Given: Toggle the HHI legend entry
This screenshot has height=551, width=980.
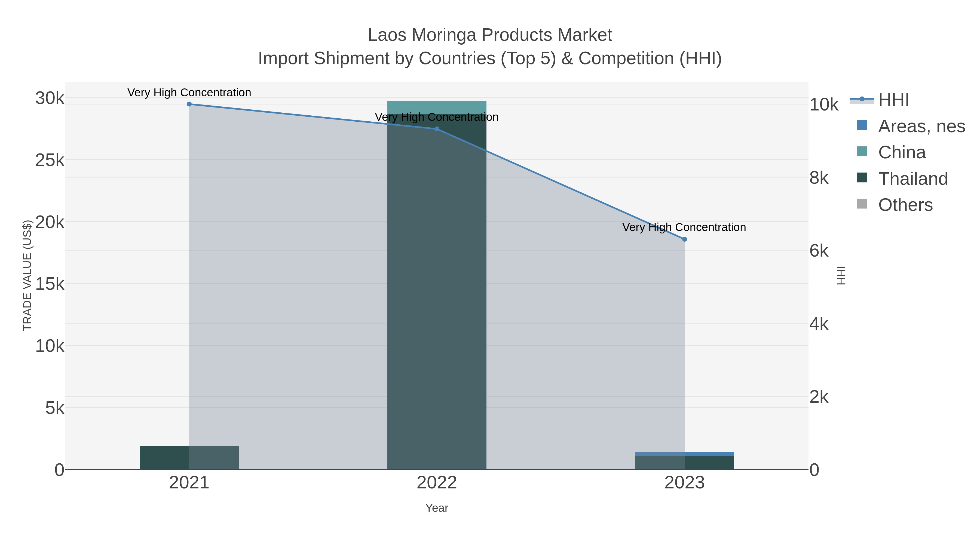Looking at the screenshot, I should (x=879, y=100).
